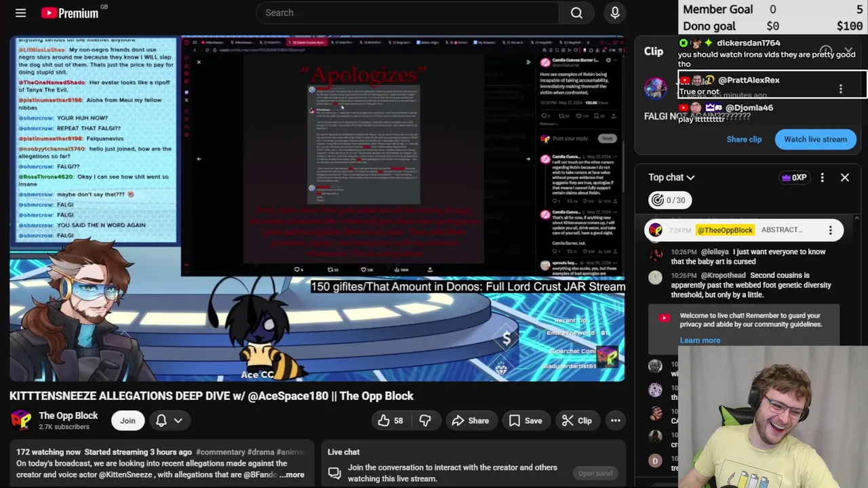
Task: Click '172 watching now' text
Action: (48, 452)
